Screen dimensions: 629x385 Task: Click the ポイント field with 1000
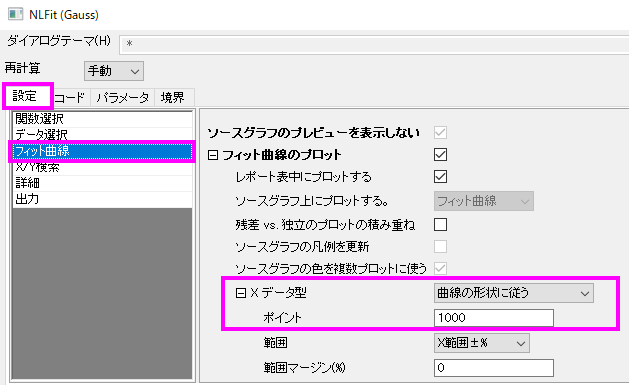(494, 318)
